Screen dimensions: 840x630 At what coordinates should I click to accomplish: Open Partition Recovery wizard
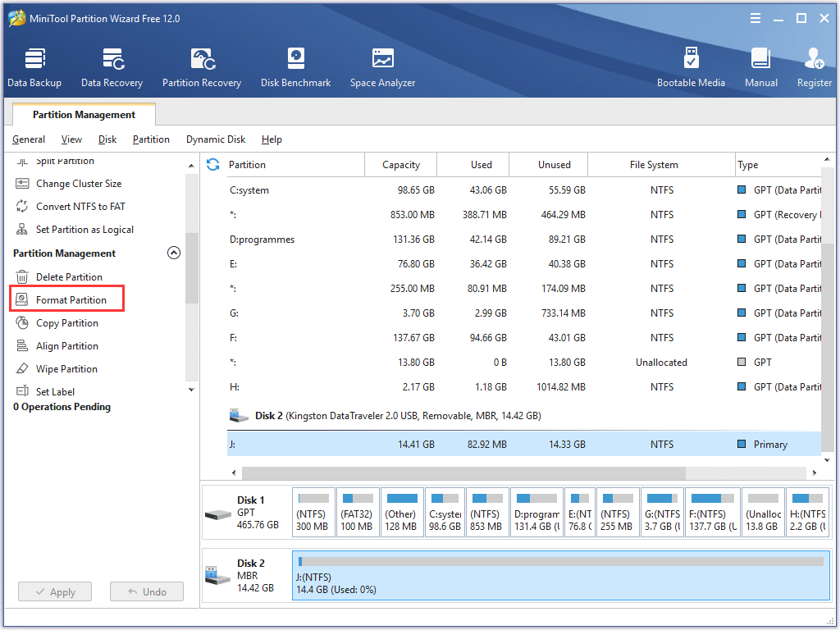(x=202, y=67)
